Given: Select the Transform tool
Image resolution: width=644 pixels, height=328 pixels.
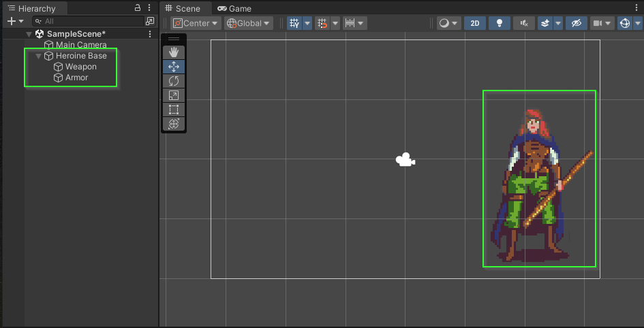Looking at the screenshot, I should [174, 124].
